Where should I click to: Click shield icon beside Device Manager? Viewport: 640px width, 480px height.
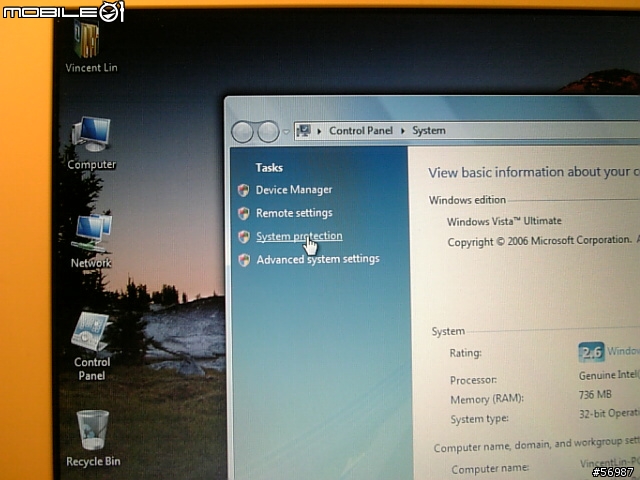[244, 190]
